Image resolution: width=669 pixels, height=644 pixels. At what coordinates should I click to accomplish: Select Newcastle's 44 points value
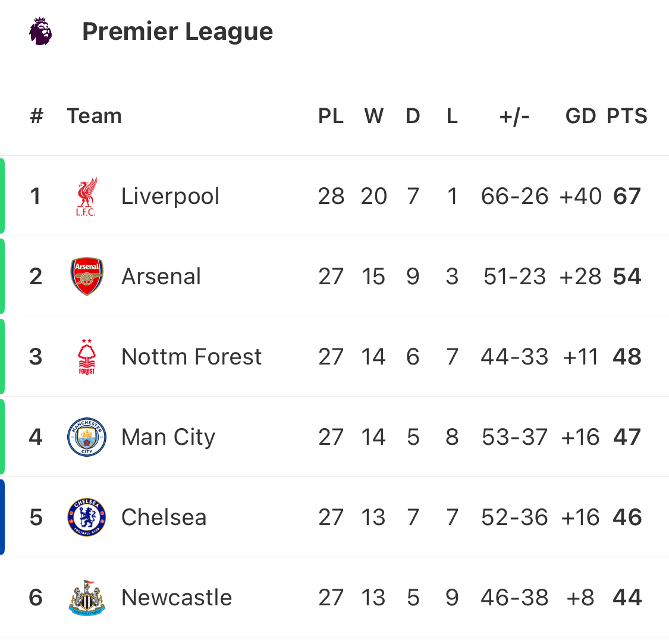click(627, 598)
